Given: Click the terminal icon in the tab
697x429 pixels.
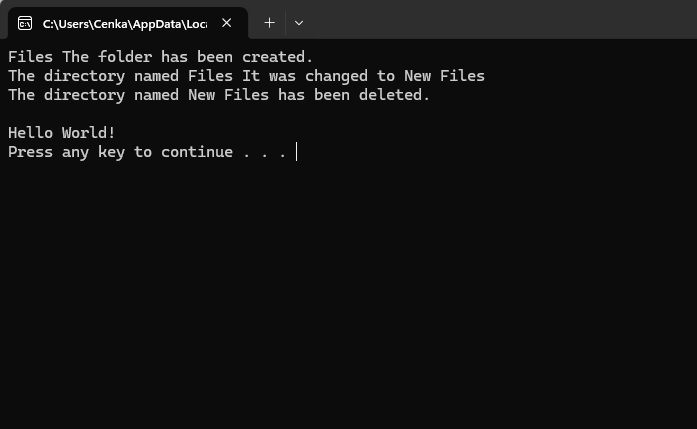Looking at the screenshot, I should [x=25, y=23].
